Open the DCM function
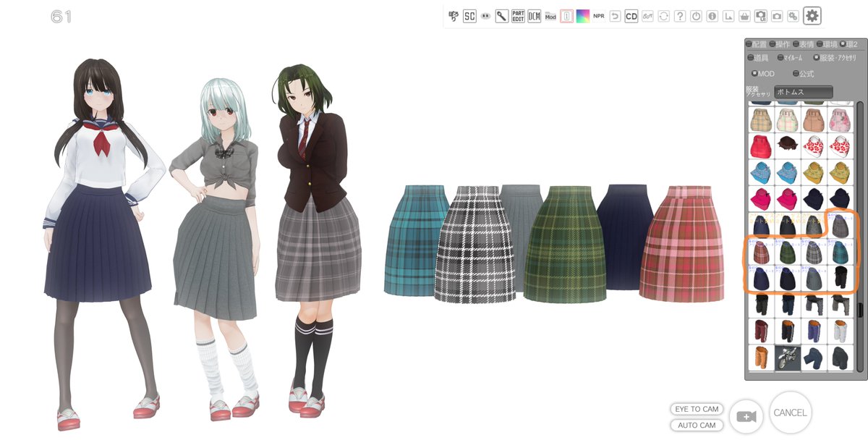This screenshot has height=448, width=868. (x=534, y=15)
